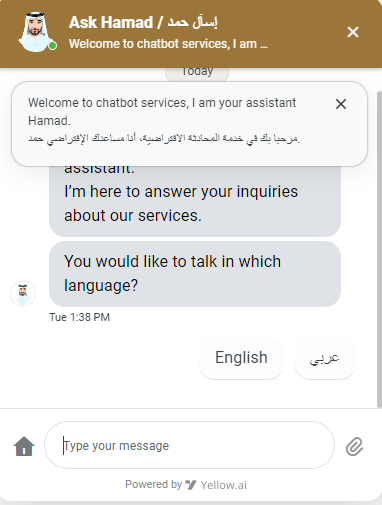Click the header welcome subtitle text
Screen dimensions: 382x505
pyautogui.click(x=168, y=44)
